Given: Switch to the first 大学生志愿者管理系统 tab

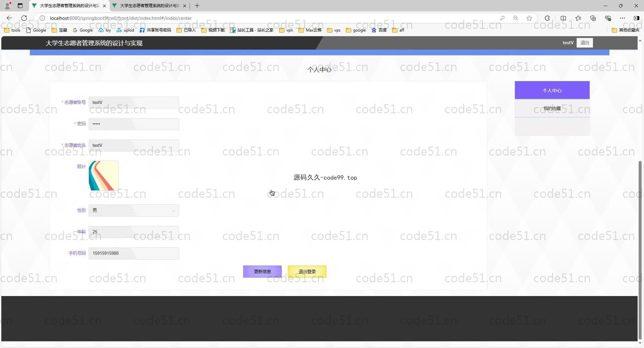Looking at the screenshot, I should tap(69, 6).
